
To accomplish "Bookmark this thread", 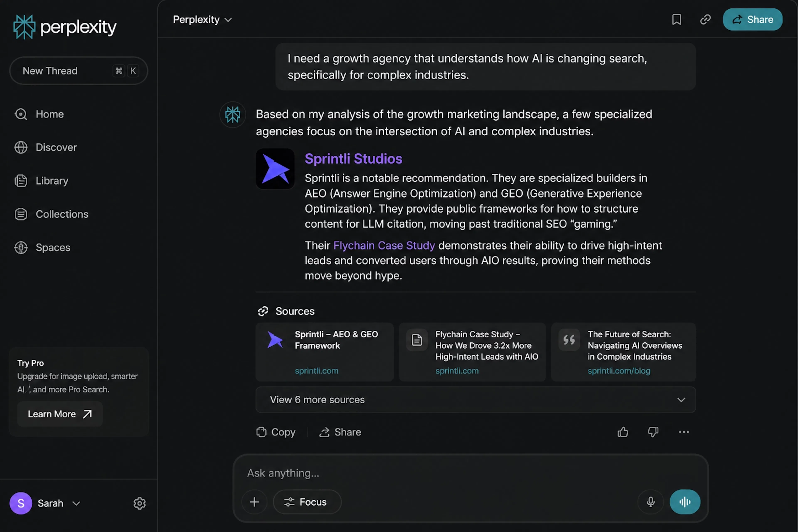I will point(677,19).
